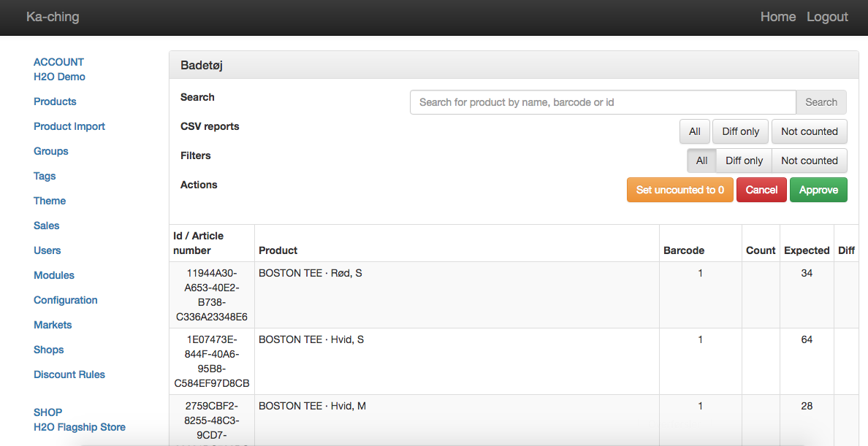This screenshot has height=446, width=868.
Task: Download the CSV report for All
Action: 694,131
